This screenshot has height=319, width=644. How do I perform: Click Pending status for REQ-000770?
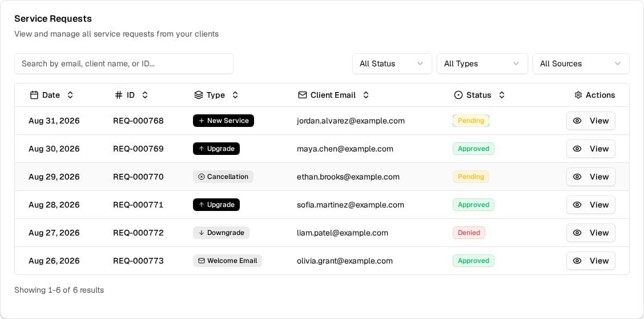click(470, 177)
